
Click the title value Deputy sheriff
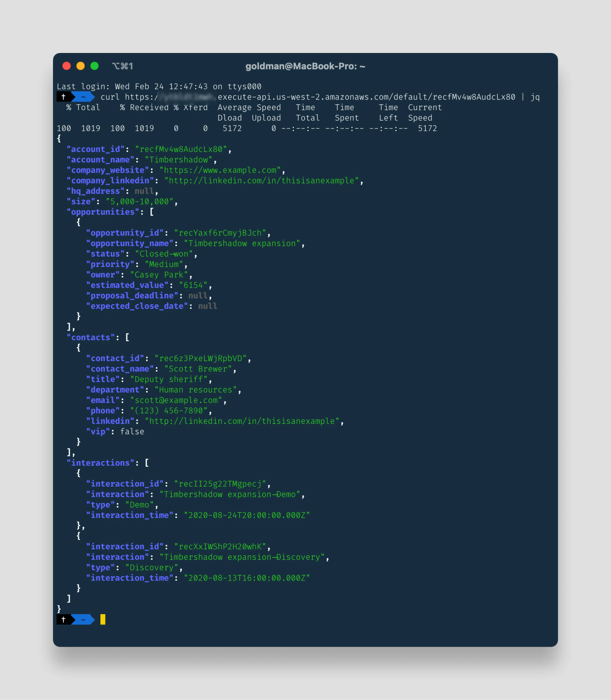(x=169, y=379)
